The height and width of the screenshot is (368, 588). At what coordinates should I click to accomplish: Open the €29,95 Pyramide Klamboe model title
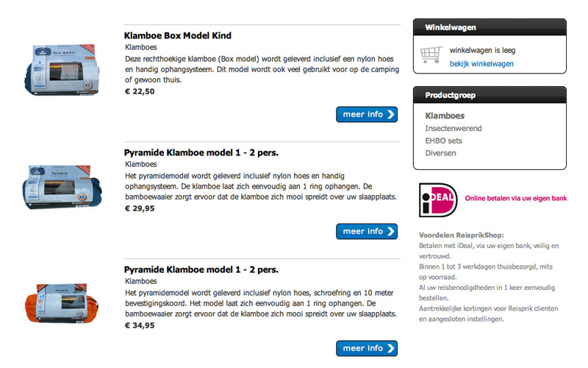tap(201, 153)
